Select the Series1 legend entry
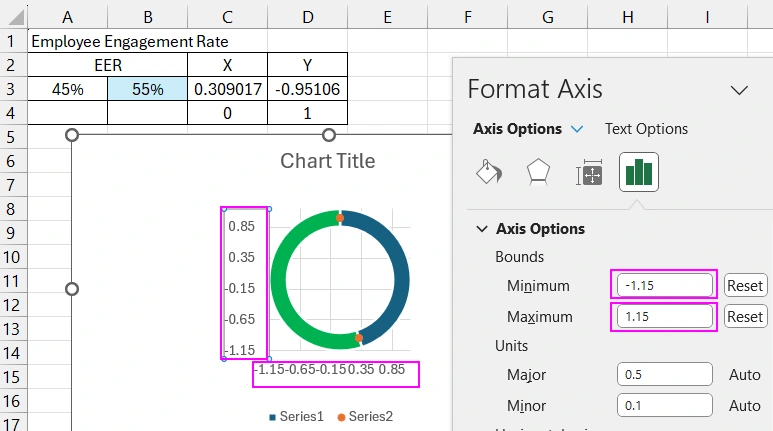Screen dimensions: 773x431 pos(297,416)
